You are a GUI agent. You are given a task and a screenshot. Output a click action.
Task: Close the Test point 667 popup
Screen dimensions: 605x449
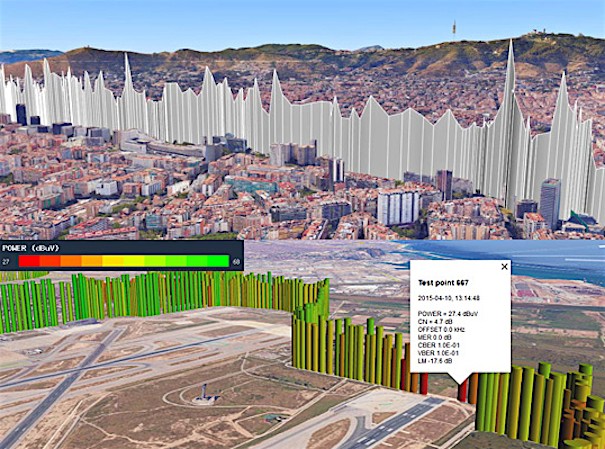504,267
